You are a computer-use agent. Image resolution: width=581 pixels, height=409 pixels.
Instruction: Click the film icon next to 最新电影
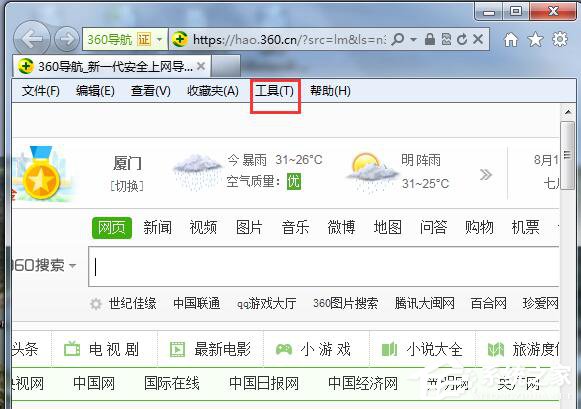tap(177, 349)
